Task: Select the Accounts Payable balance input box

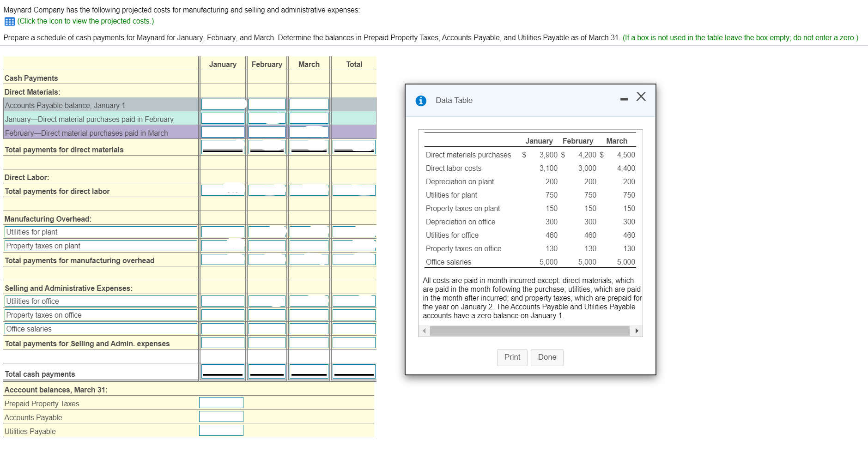Action: pos(221,417)
